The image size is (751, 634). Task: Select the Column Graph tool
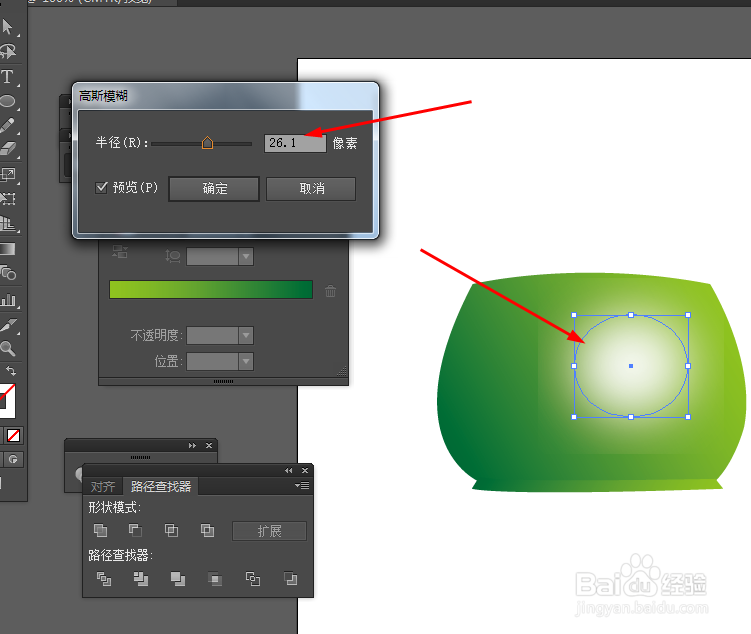8,300
